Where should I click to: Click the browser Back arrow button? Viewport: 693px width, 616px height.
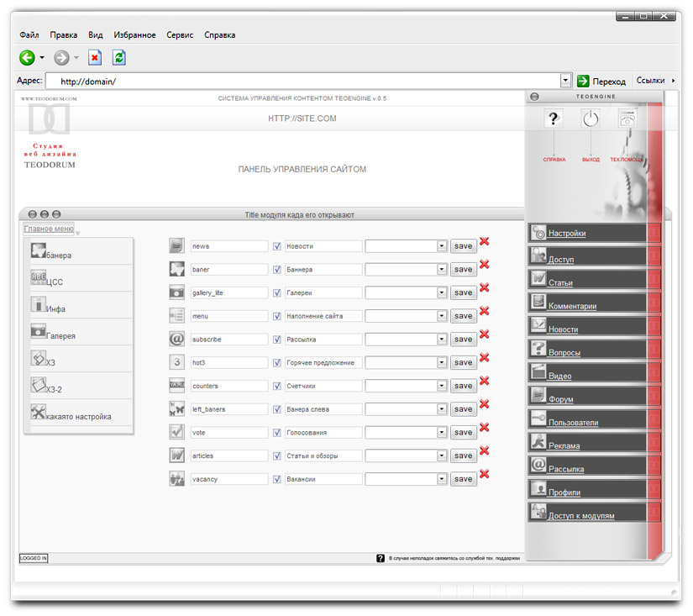point(28,58)
